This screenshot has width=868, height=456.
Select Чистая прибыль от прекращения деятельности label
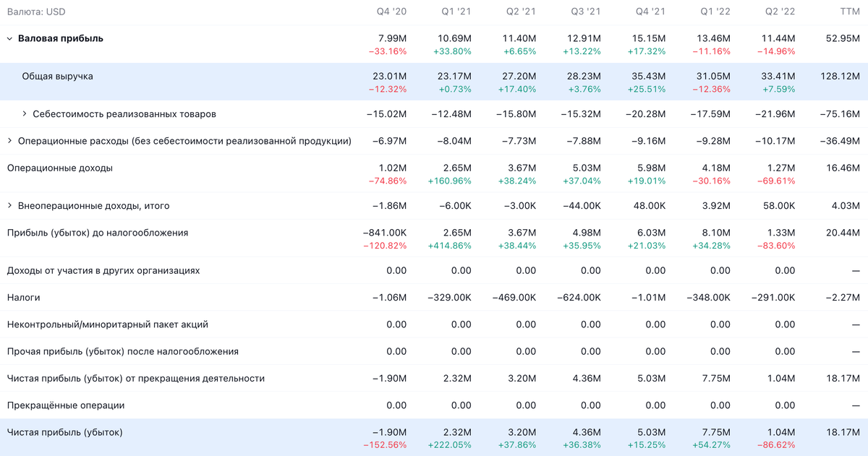click(x=136, y=379)
